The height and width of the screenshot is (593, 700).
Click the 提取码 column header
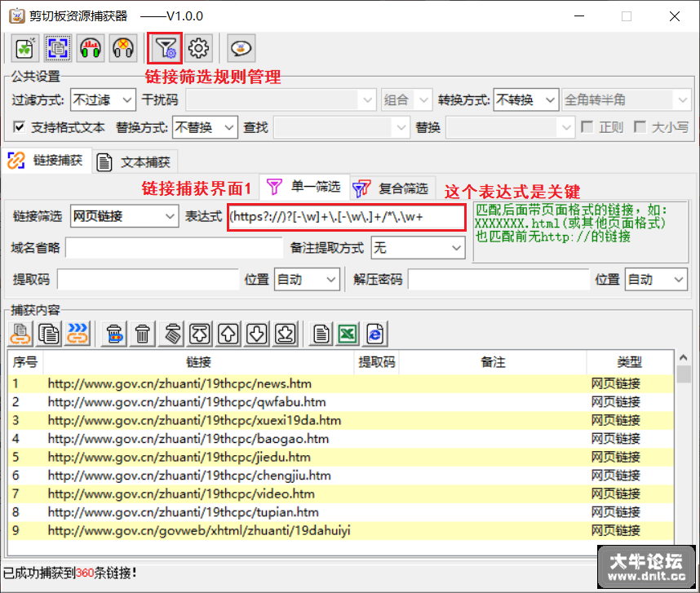click(377, 362)
